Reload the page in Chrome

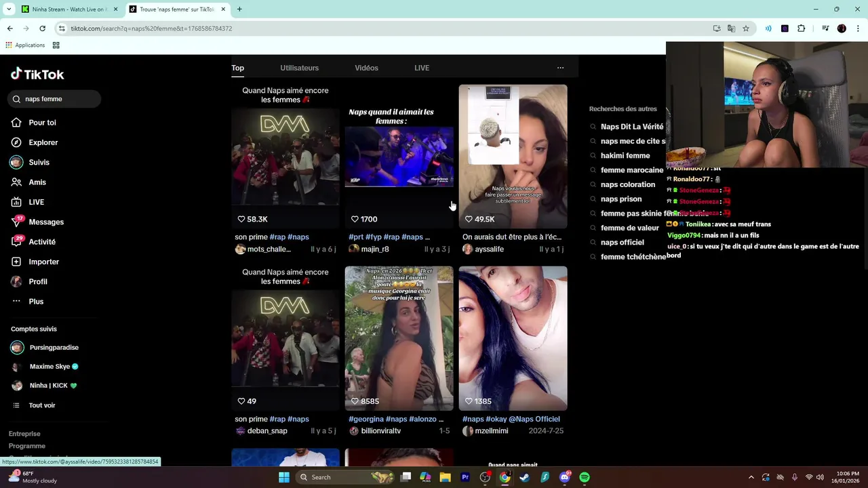(42, 28)
